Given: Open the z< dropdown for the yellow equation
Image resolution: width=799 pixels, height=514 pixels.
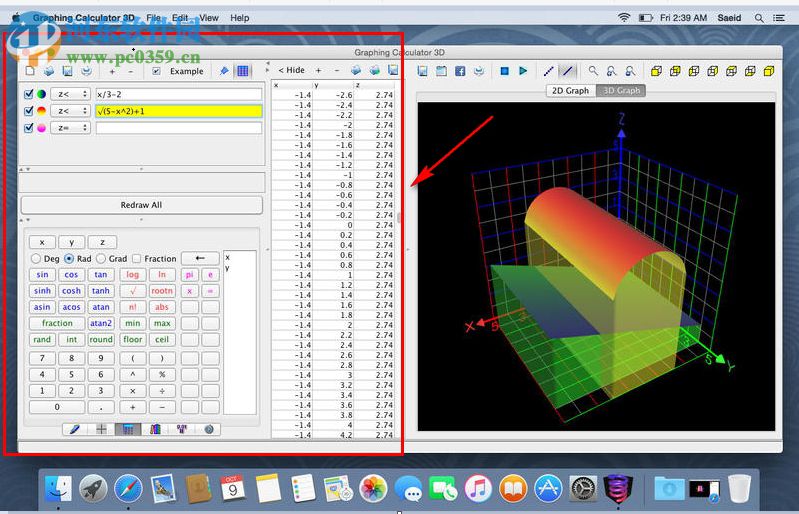Looking at the screenshot, I should 70,111.
